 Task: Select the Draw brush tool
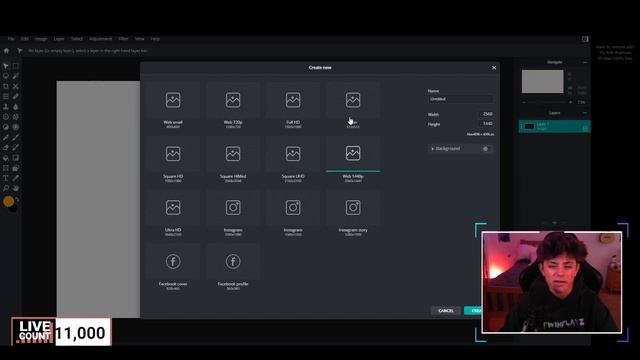[x=16, y=138]
